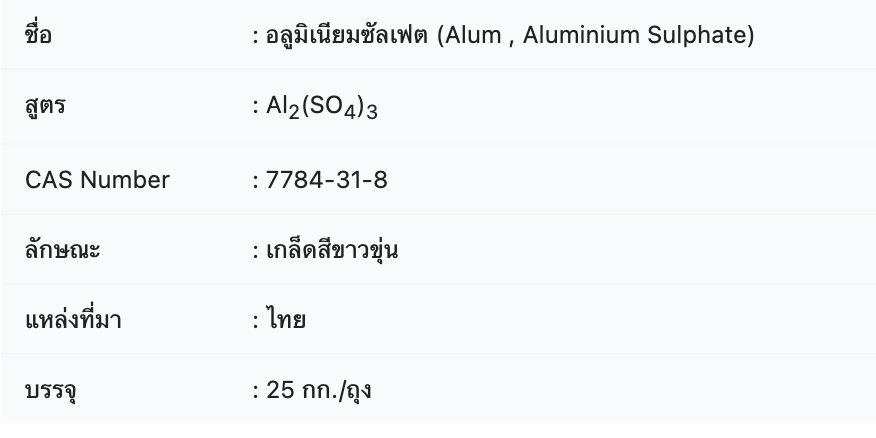The height and width of the screenshot is (438, 876).
Task: Click the word Number in CAS label
Action: click(x=125, y=180)
